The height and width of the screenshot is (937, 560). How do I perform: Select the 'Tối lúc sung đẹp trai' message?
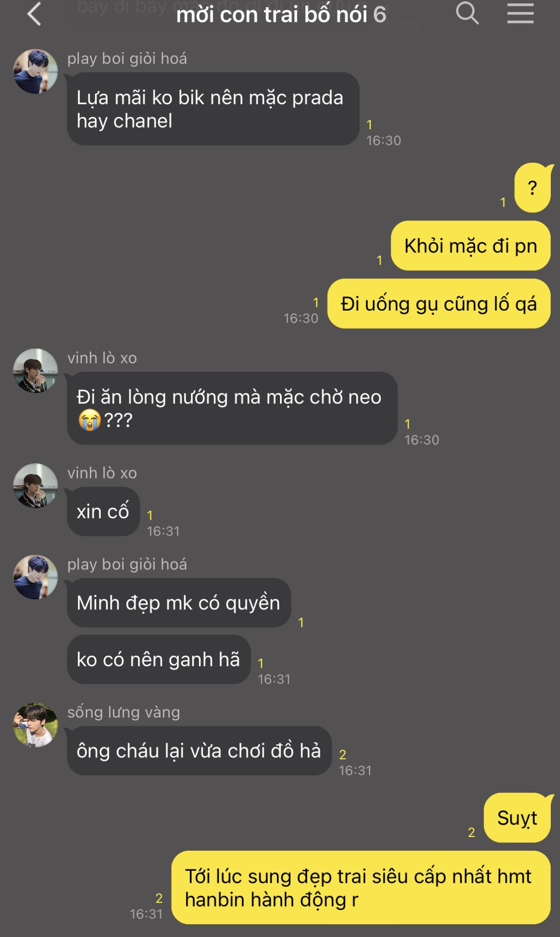click(x=361, y=888)
